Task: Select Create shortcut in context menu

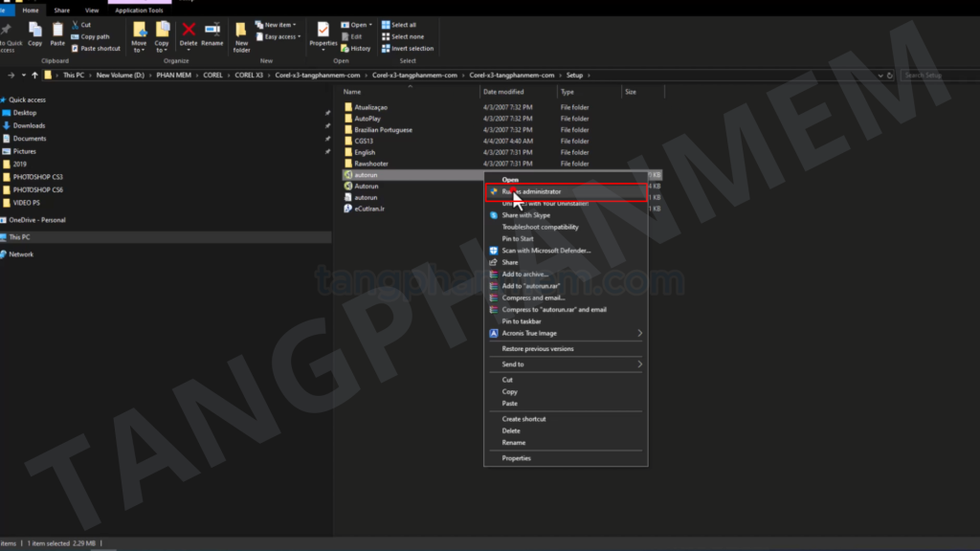Action: (x=523, y=419)
